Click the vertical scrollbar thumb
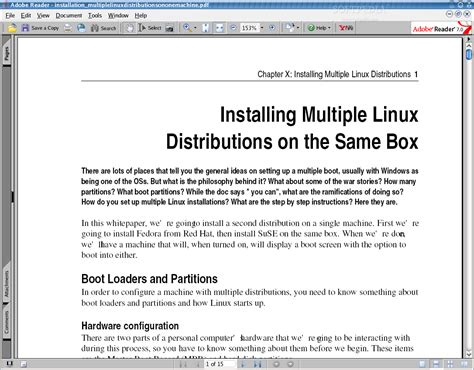Viewport: 474px width, 370px height. (469, 54)
